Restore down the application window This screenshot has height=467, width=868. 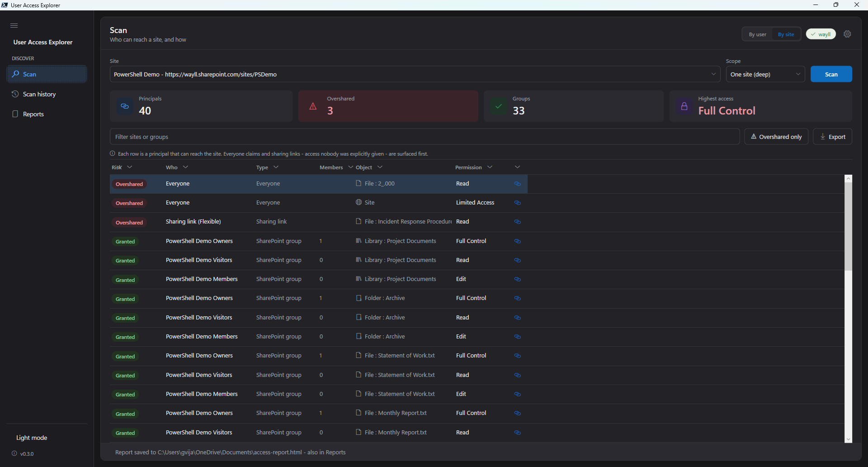point(836,5)
